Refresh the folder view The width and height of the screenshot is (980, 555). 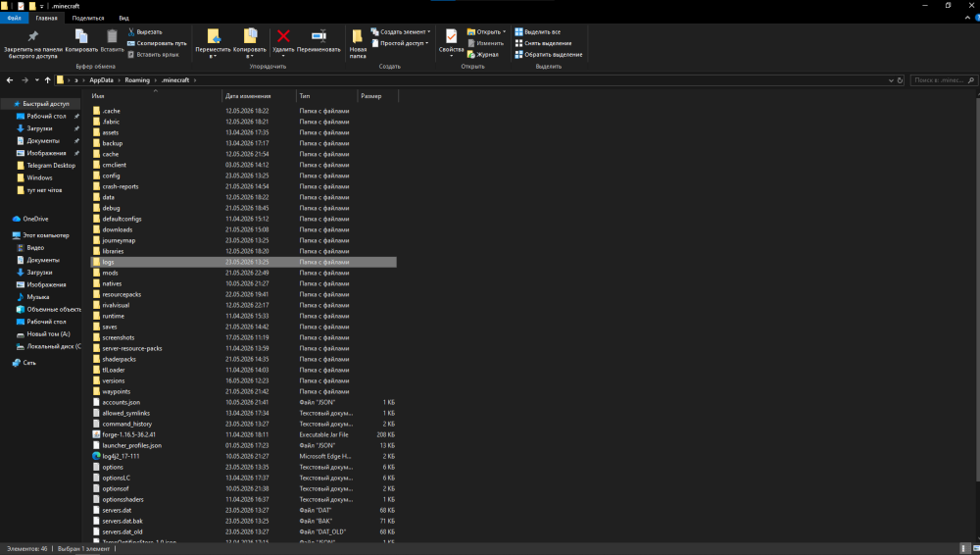900,80
